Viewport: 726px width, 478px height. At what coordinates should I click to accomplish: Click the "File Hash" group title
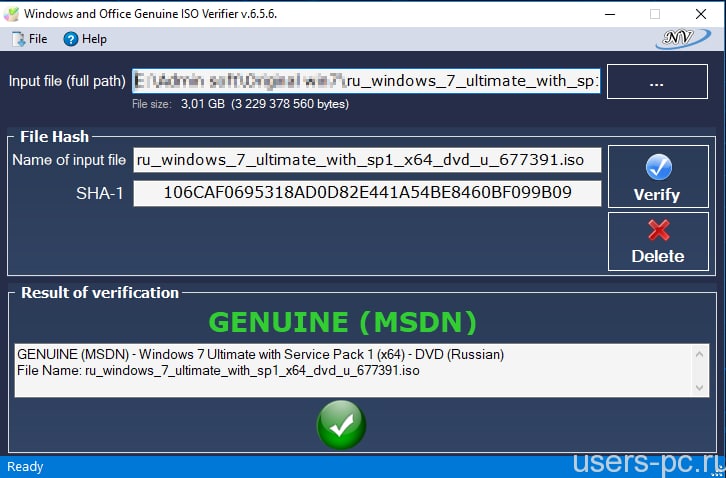54,137
